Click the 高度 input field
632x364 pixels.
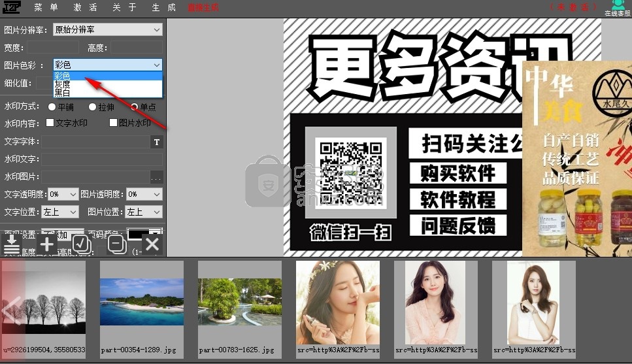pyautogui.click(x=137, y=48)
